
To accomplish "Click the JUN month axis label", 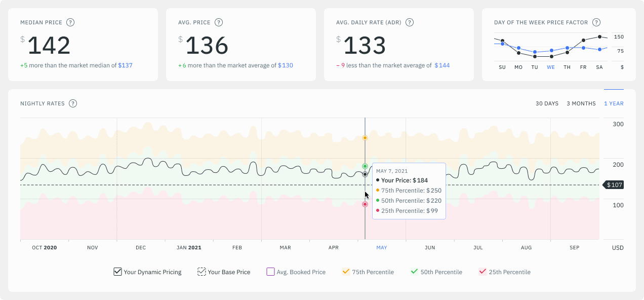I will coord(430,248).
